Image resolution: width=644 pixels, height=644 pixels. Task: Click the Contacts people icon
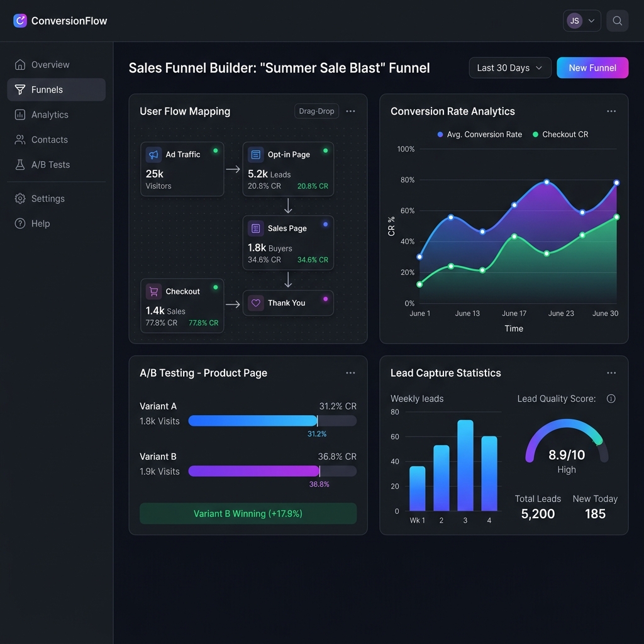pyautogui.click(x=19, y=140)
